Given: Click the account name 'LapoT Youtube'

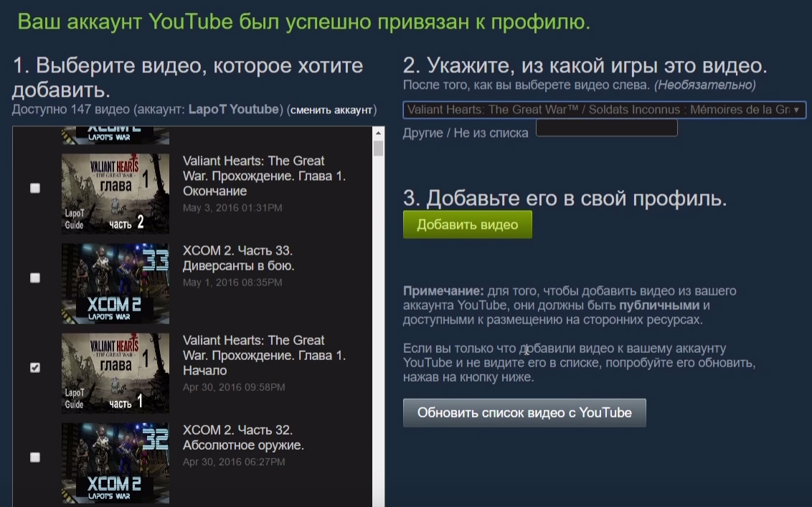Looking at the screenshot, I should click(x=234, y=109).
